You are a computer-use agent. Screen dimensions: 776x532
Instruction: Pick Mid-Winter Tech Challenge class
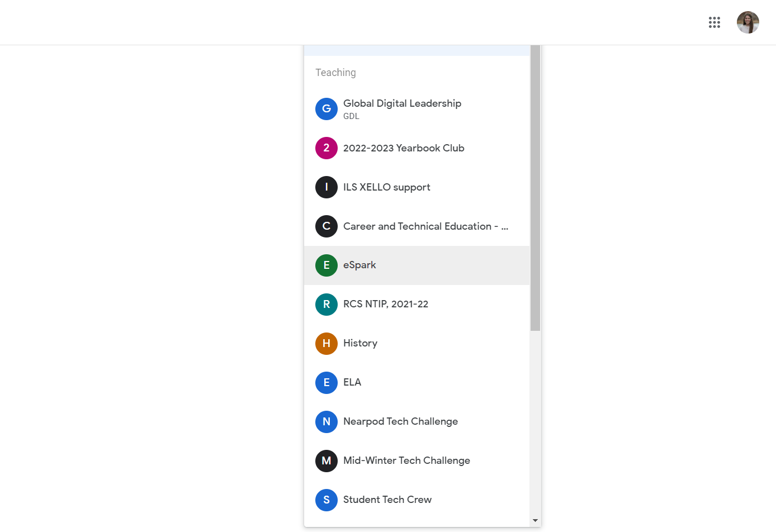(417, 461)
